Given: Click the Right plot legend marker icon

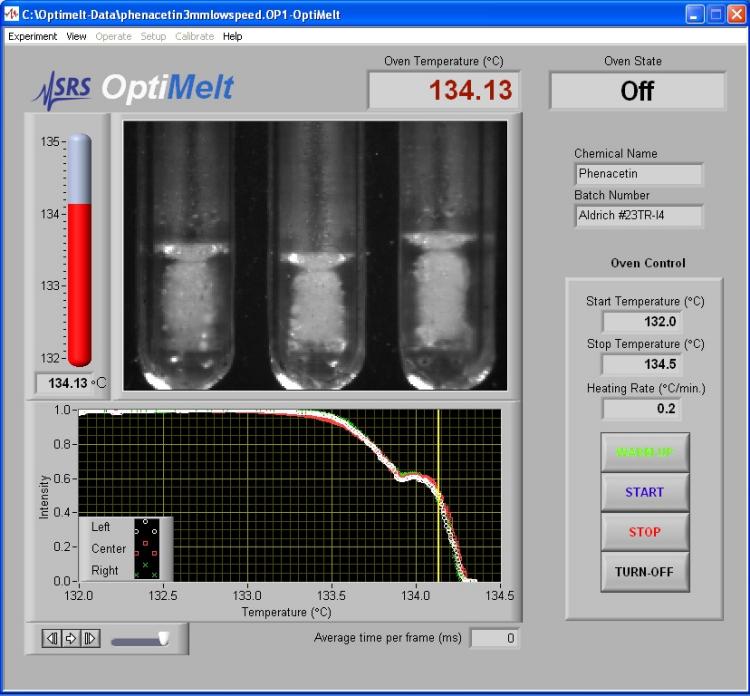Looking at the screenshot, I should pyautogui.click(x=147, y=570).
